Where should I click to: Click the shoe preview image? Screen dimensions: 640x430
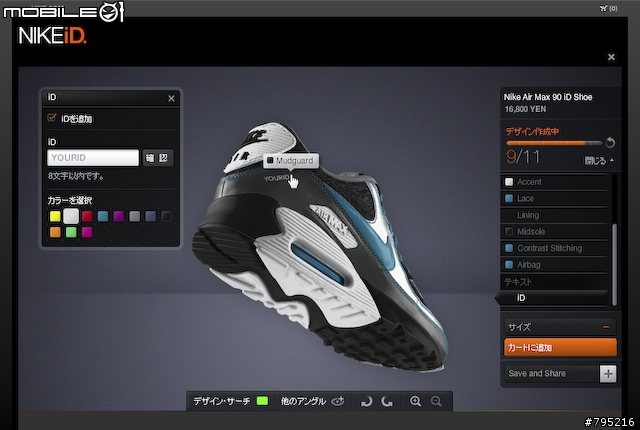click(x=322, y=249)
